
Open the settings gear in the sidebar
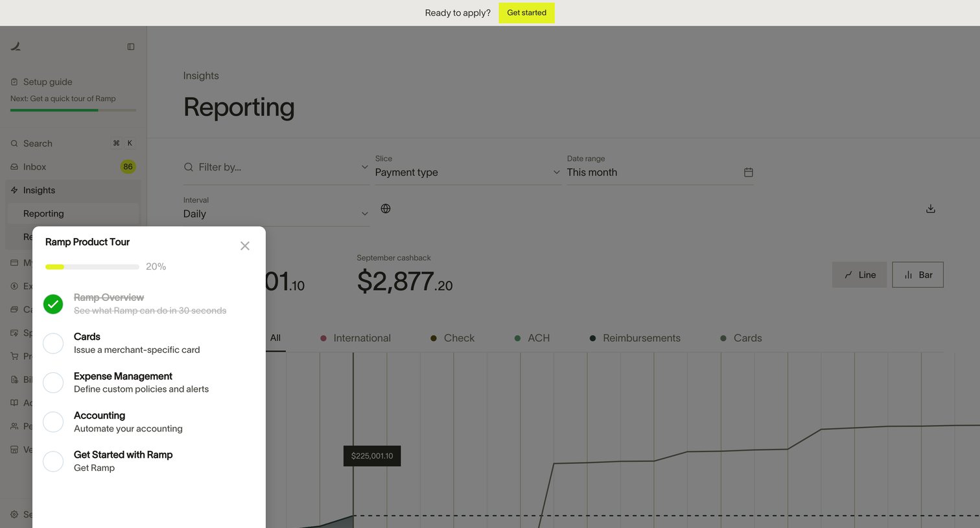click(x=14, y=514)
